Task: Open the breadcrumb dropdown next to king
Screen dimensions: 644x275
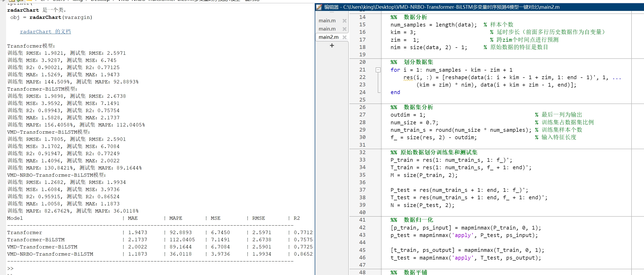Action: [x=86, y=1]
